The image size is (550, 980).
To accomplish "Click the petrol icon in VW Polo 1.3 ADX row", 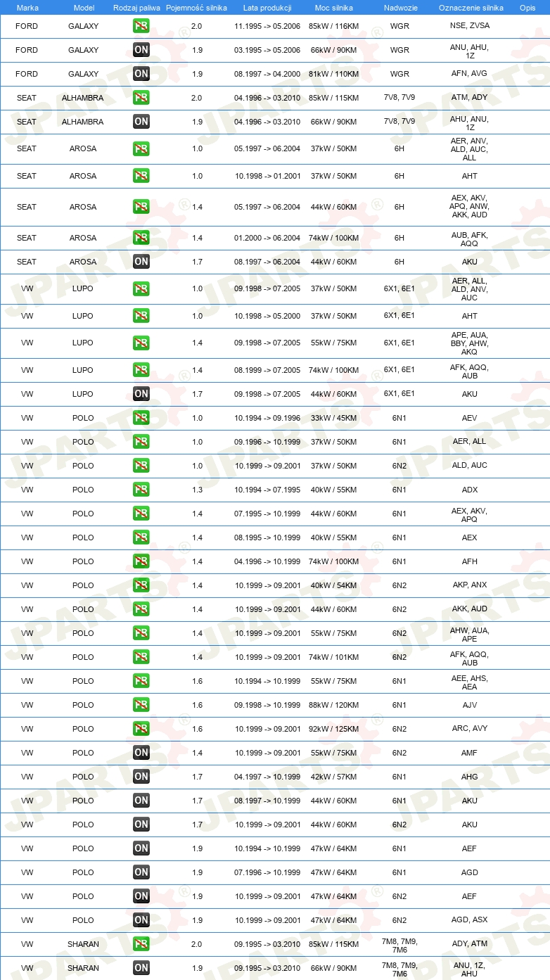I will click(x=141, y=490).
